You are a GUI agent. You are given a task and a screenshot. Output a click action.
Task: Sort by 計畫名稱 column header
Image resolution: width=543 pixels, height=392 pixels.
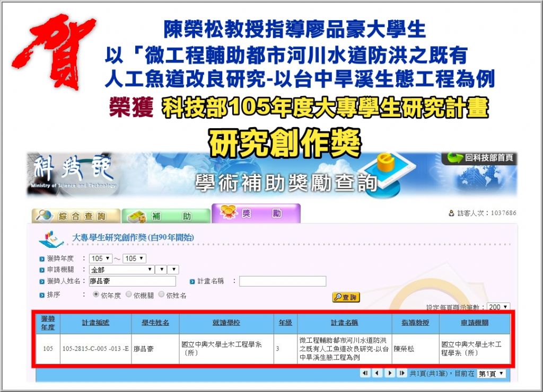pyautogui.click(x=344, y=323)
